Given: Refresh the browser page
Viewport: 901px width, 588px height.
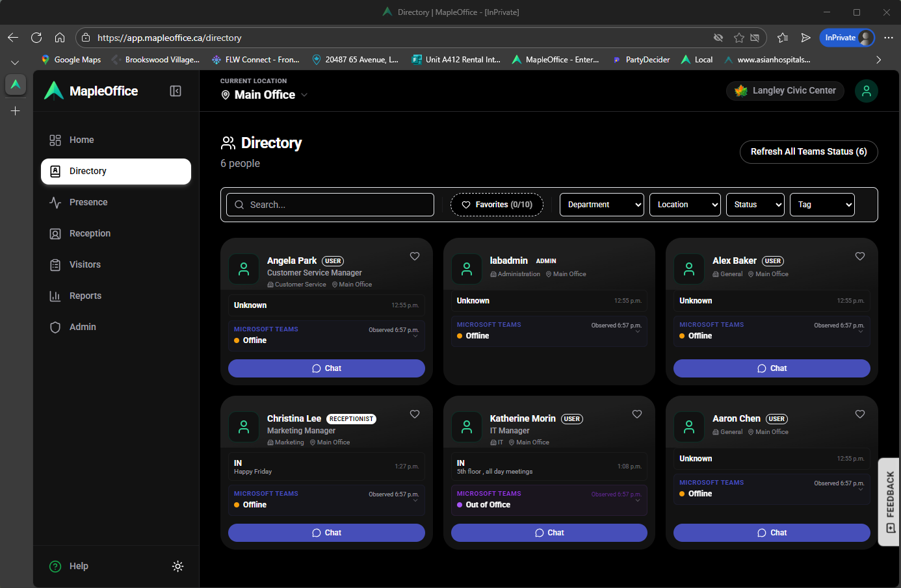Looking at the screenshot, I should click(x=36, y=38).
